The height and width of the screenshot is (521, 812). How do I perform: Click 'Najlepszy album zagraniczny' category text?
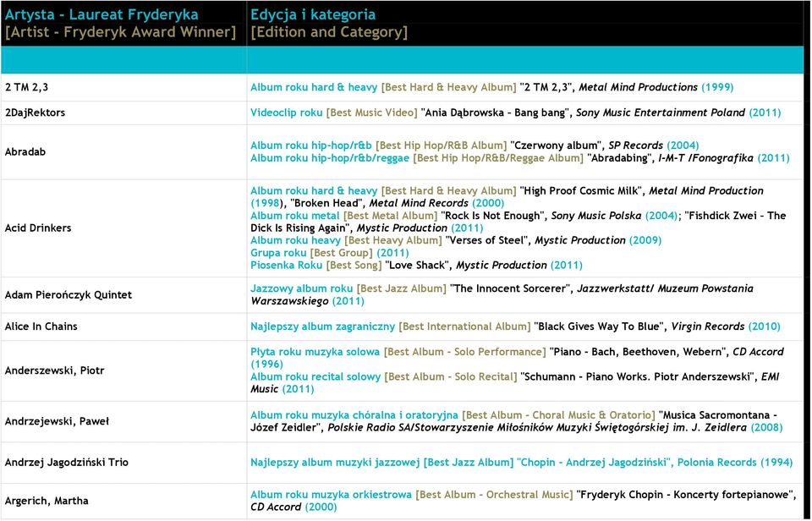[322, 326]
